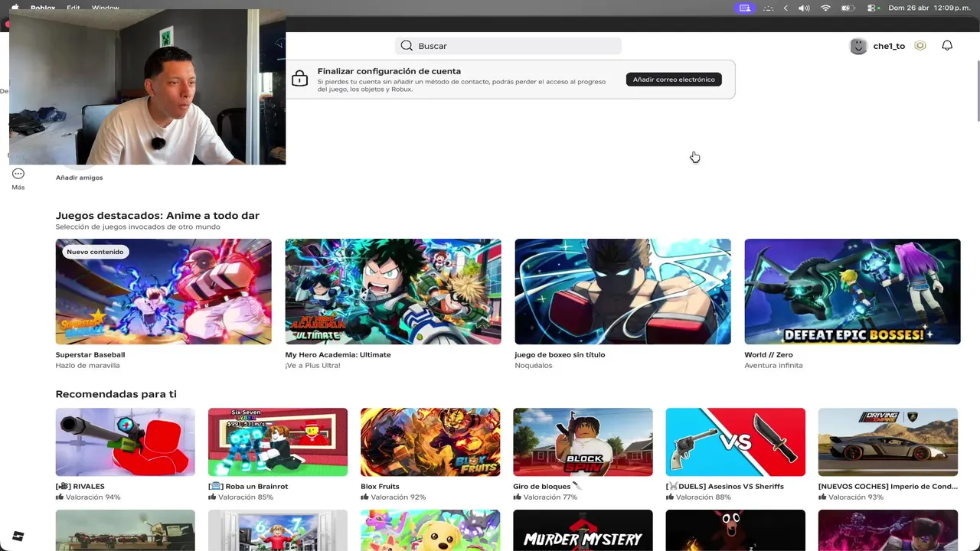980x551 pixels.
Task: Click the Recomendadas para ti heading
Action: point(116,394)
